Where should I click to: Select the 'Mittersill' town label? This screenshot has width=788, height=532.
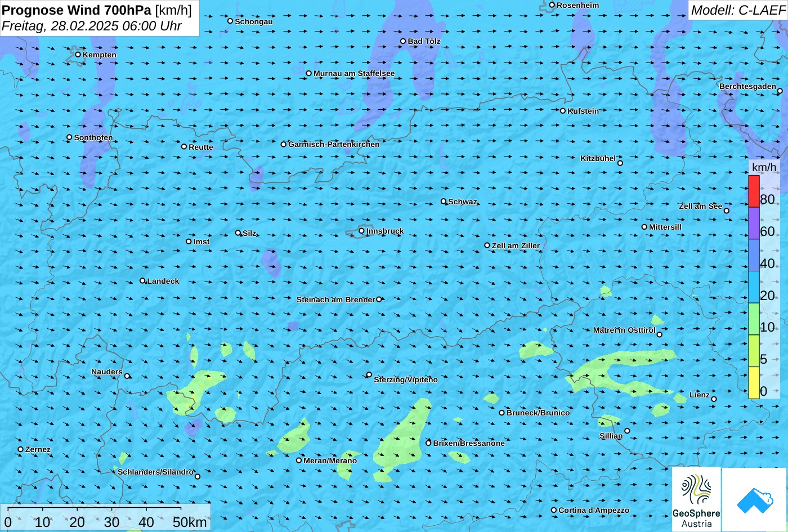tap(665, 227)
